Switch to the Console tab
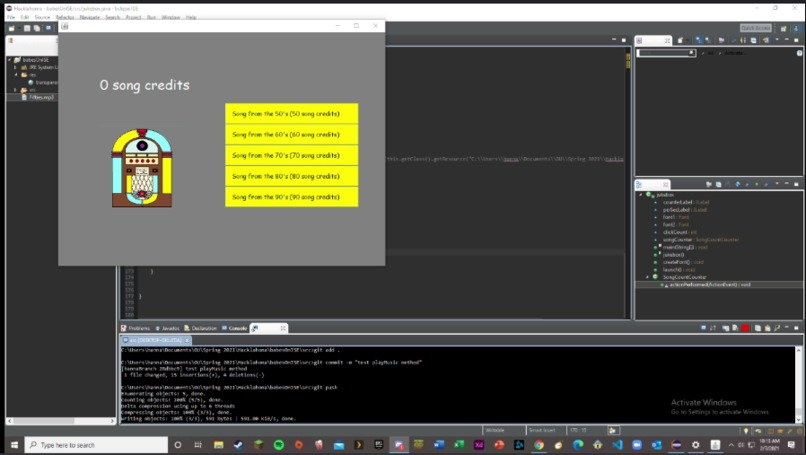This screenshot has width=806, height=455. tap(234, 328)
